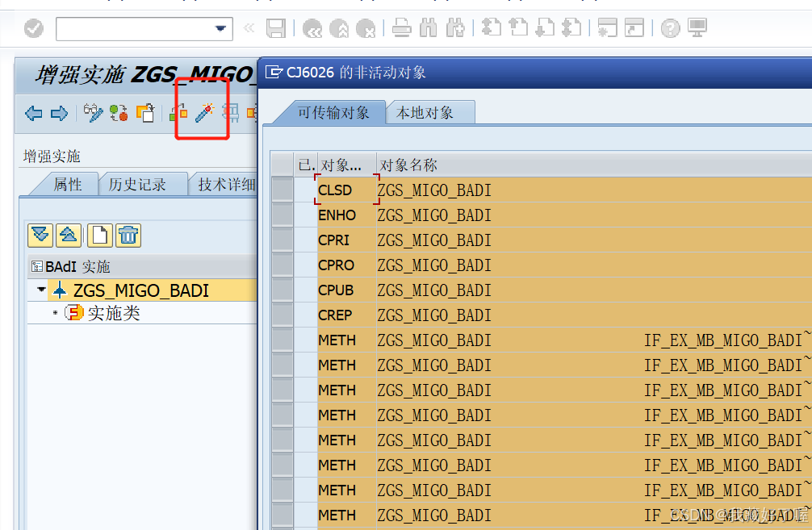Click the Next Page icon

[x=545, y=27]
